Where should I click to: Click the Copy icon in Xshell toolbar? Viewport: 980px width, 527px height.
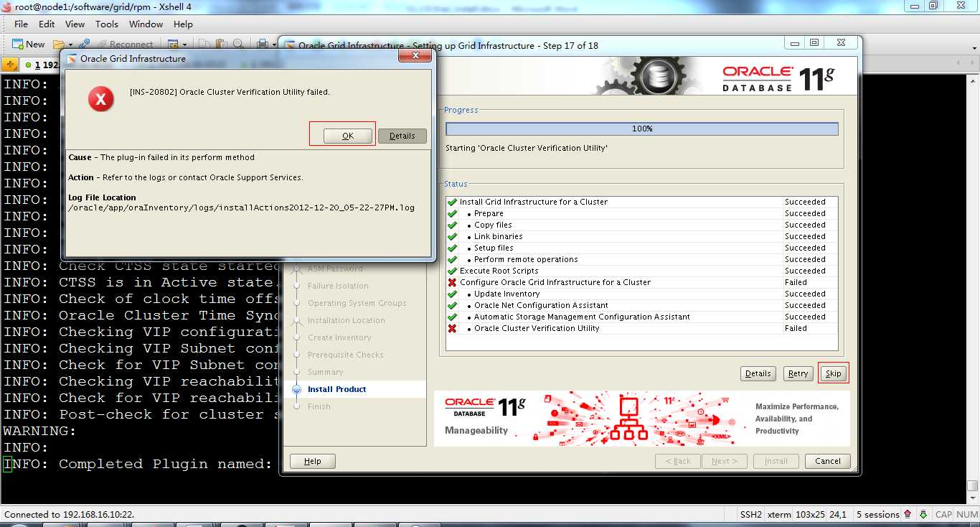click(204, 45)
